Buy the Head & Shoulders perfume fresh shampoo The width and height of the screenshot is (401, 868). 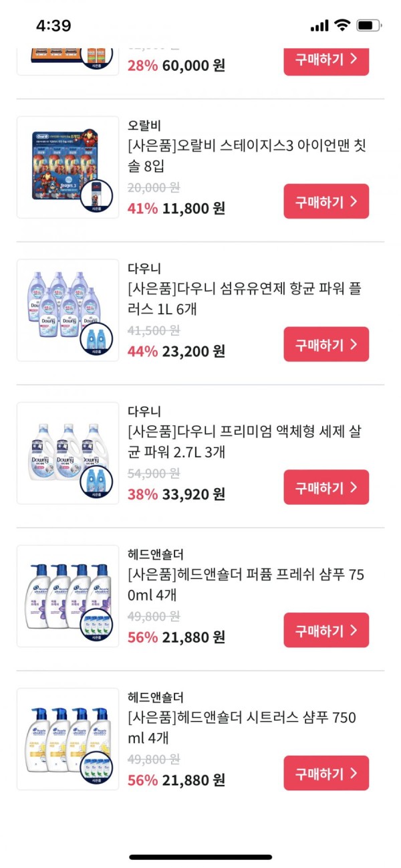click(326, 631)
